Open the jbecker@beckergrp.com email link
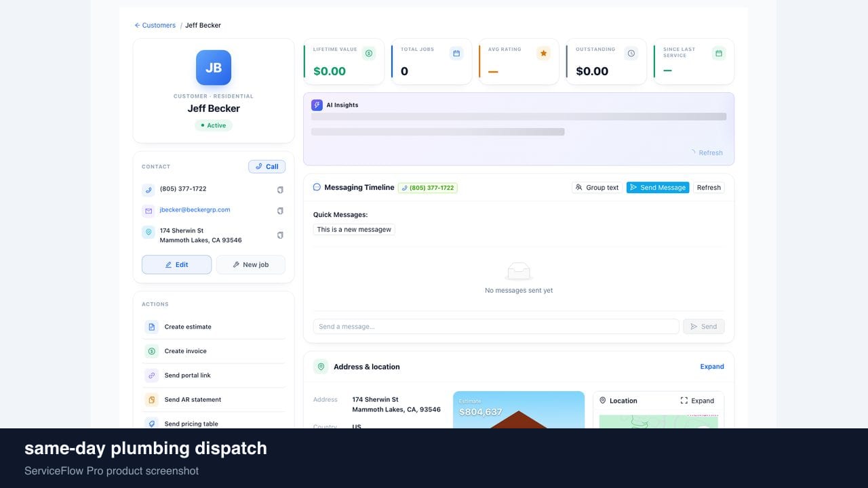Image resolution: width=868 pixels, height=488 pixels. pyautogui.click(x=195, y=210)
